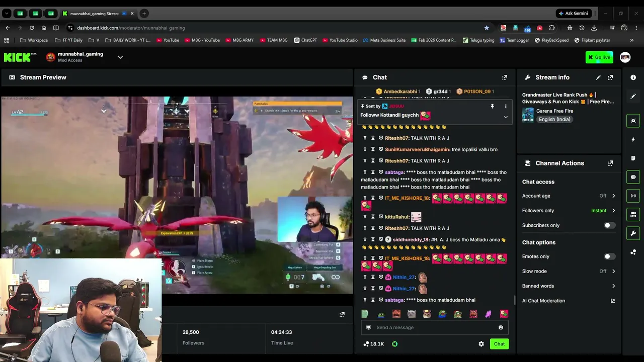Click the broadcast signal sidebar icon
The image size is (644, 362).
pos(633,196)
